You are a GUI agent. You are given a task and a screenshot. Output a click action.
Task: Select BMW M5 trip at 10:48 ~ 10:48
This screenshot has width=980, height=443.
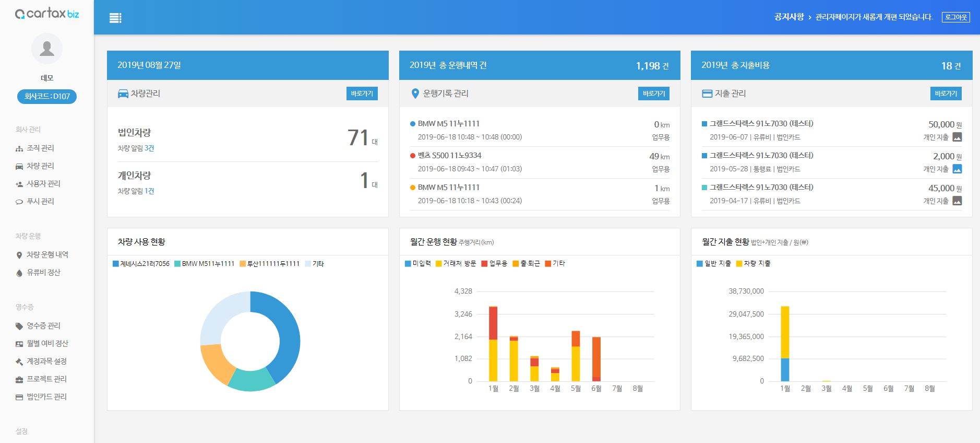540,130
